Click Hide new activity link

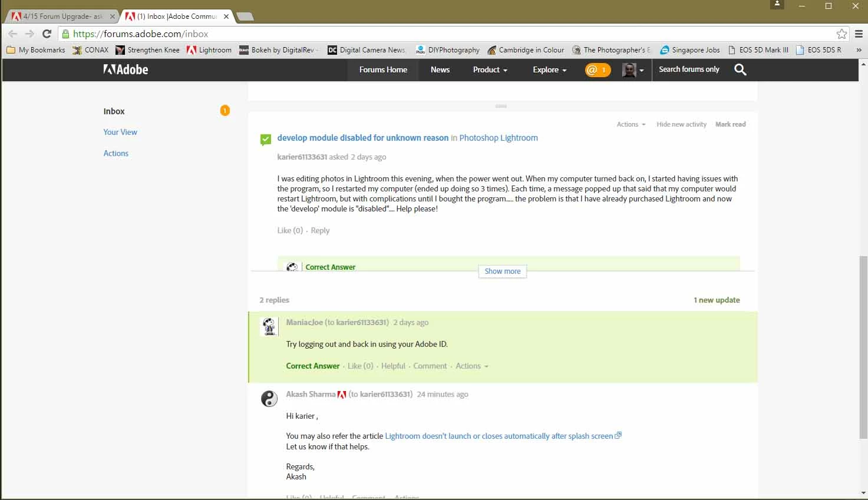(x=681, y=124)
